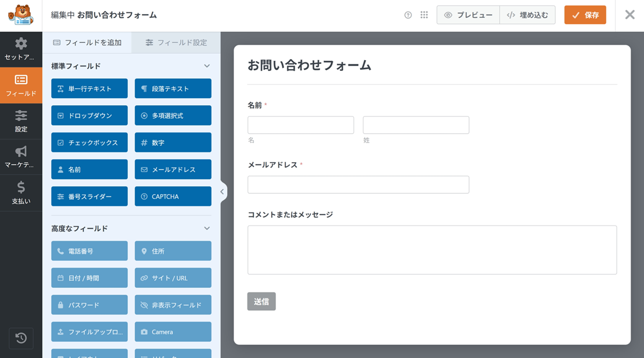Open the grid menu icon in header

(x=424, y=15)
